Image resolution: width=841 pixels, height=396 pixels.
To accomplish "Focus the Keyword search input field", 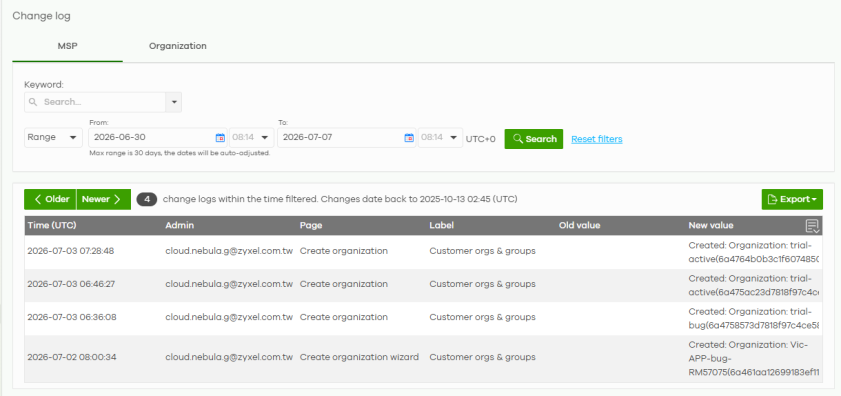I will [95, 102].
